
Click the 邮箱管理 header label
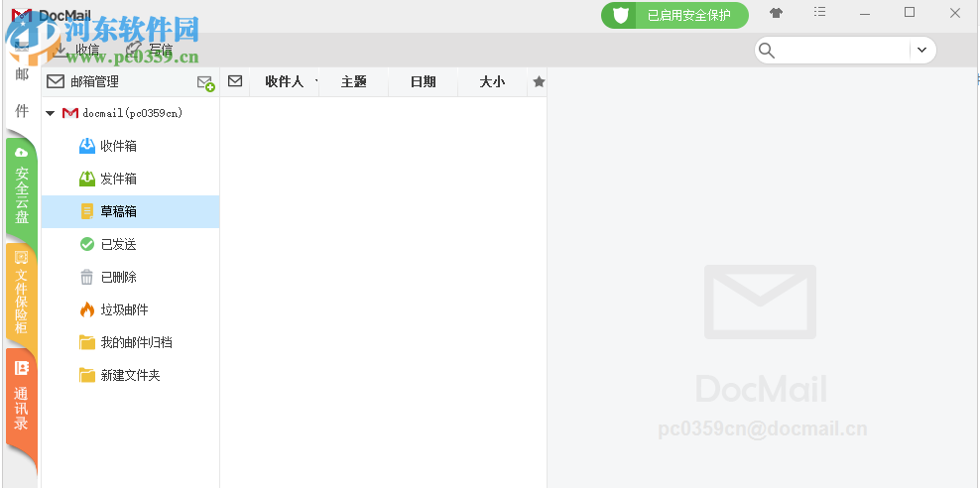pos(94,82)
